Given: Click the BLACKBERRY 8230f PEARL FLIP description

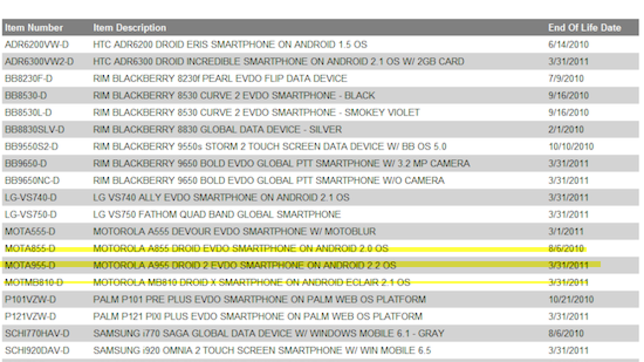Looking at the screenshot, I should pyautogui.click(x=220, y=79).
